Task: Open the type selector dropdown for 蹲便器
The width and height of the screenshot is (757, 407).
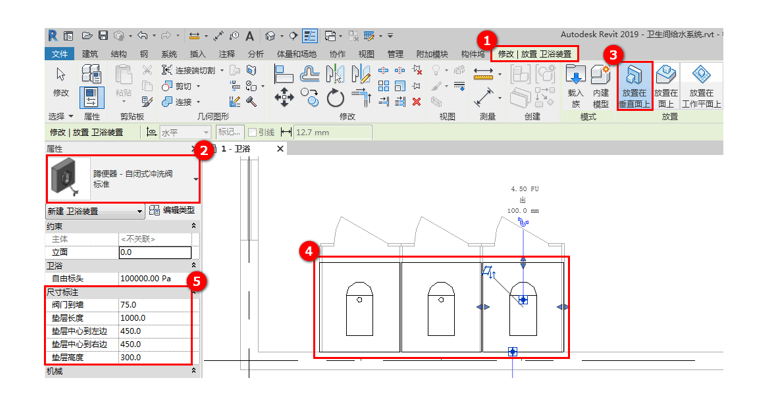Action: pyautogui.click(x=196, y=179)
